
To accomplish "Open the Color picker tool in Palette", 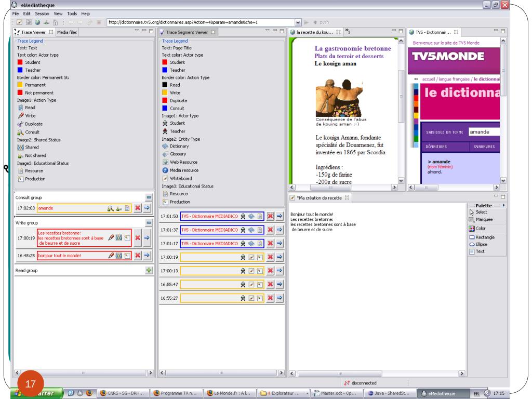I will pyautogui.click(x=477, y=229).
